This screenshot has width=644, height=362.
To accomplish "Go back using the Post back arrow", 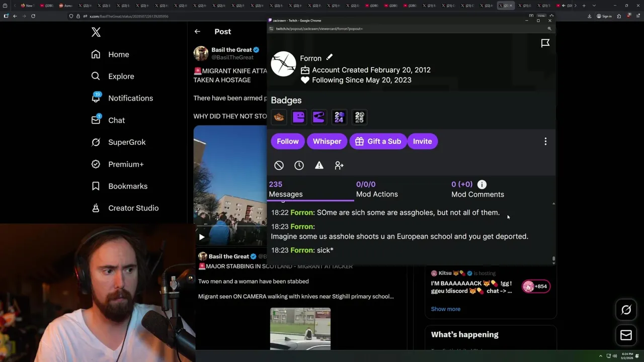I will coord(197,32).
